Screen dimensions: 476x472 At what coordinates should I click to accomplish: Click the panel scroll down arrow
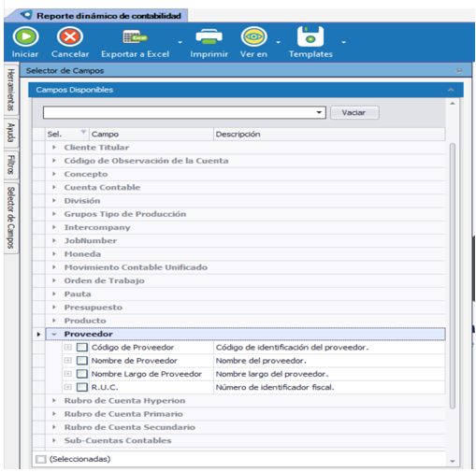pos(453,461)
